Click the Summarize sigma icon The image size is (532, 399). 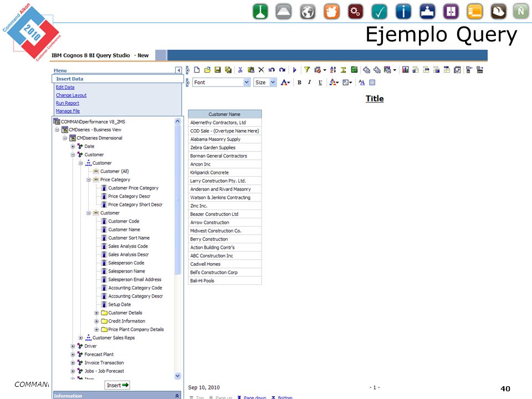(344, 70)
